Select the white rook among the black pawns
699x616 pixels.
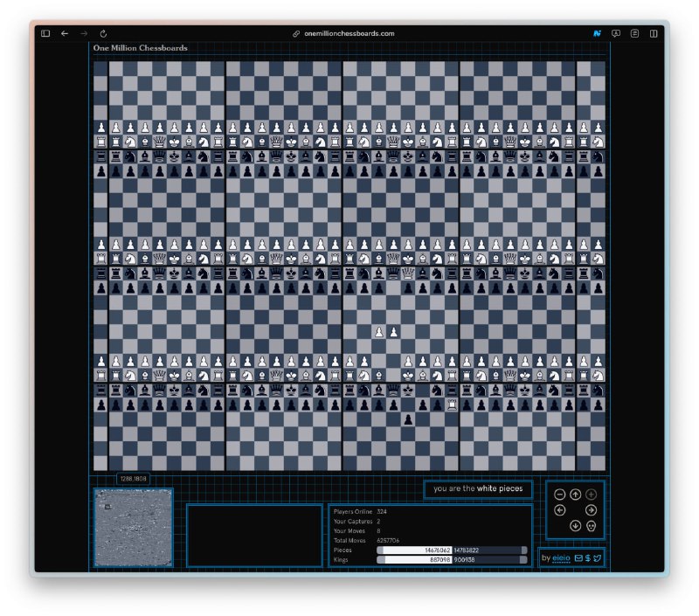tap(451, 405)
